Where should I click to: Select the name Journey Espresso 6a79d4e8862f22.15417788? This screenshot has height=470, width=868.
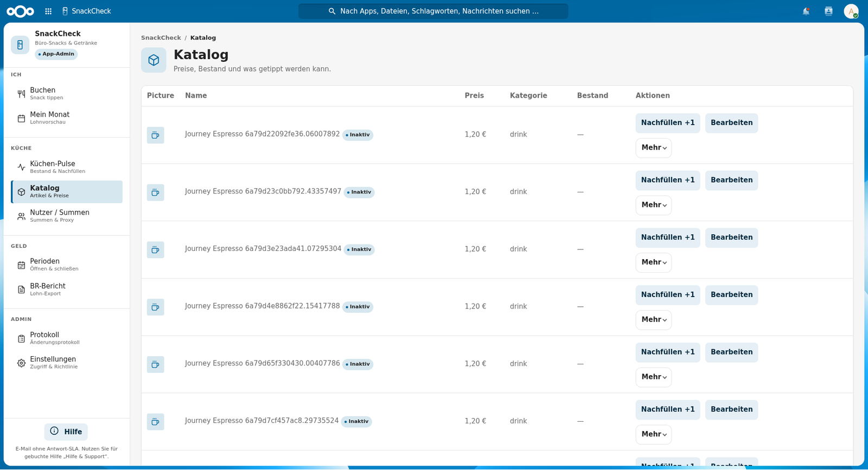(x=263, y=307)
